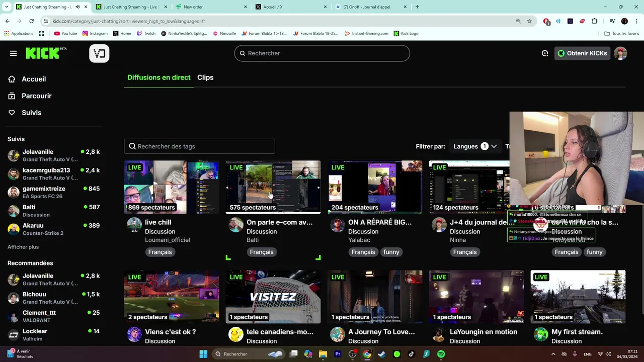This screenshot has width=644, height=362.
Task: Mute the first Just Chatting browser tab
Action: (x=77, y=7)
